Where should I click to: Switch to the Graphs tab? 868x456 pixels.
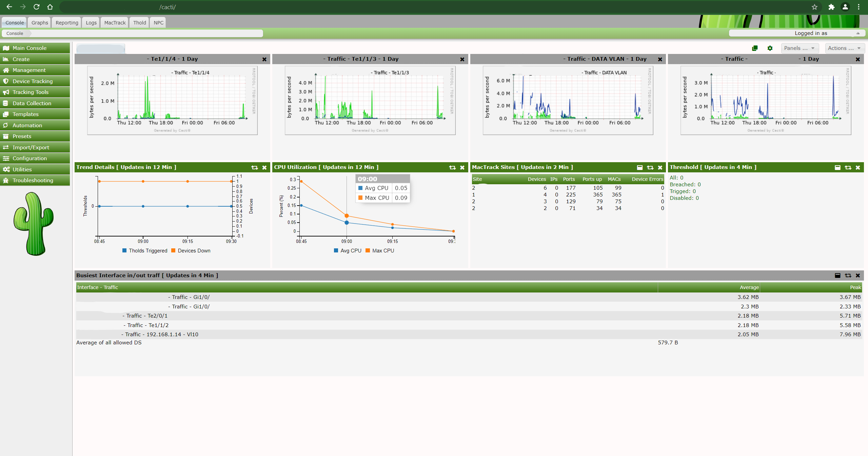(40, 23)
